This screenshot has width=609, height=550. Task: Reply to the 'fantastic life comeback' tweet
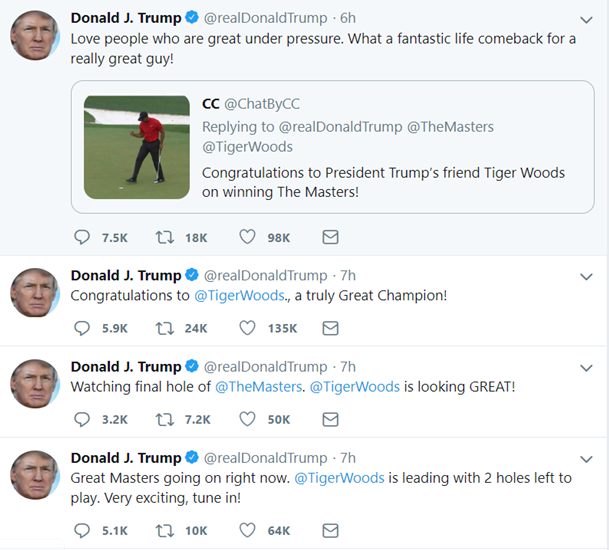pyautogui.click(x=83, y=237)
